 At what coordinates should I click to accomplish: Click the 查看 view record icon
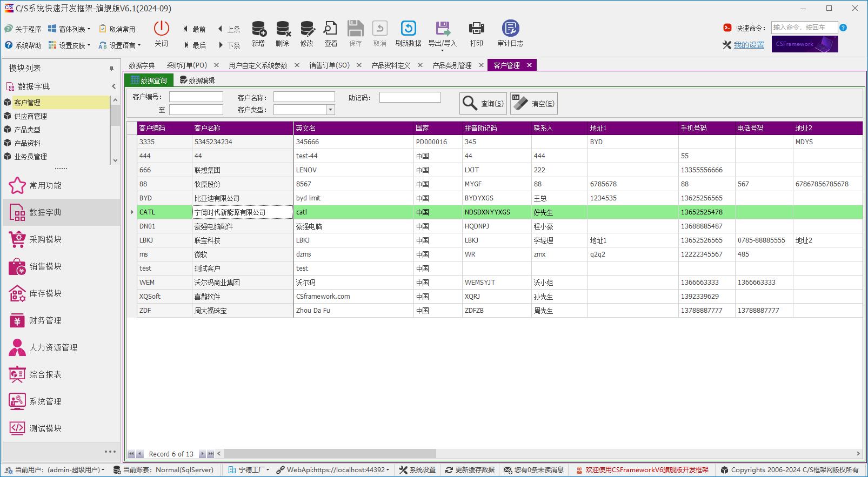click(x=331, y=29)
